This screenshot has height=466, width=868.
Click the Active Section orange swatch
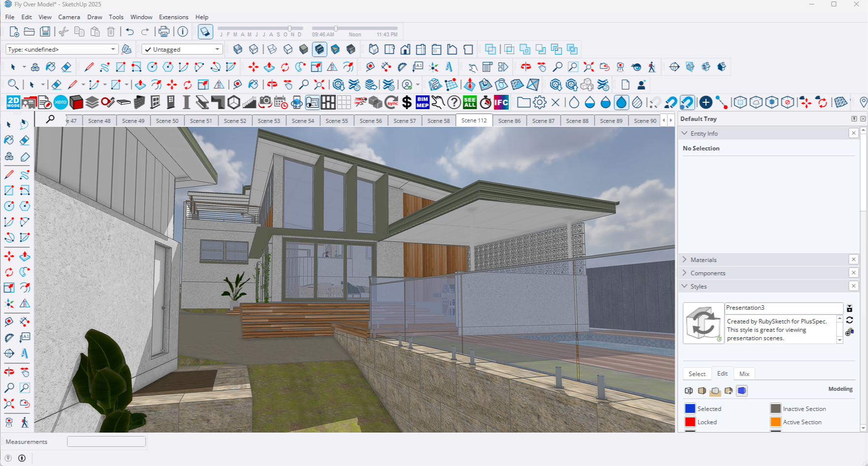(x=776, y=422)
